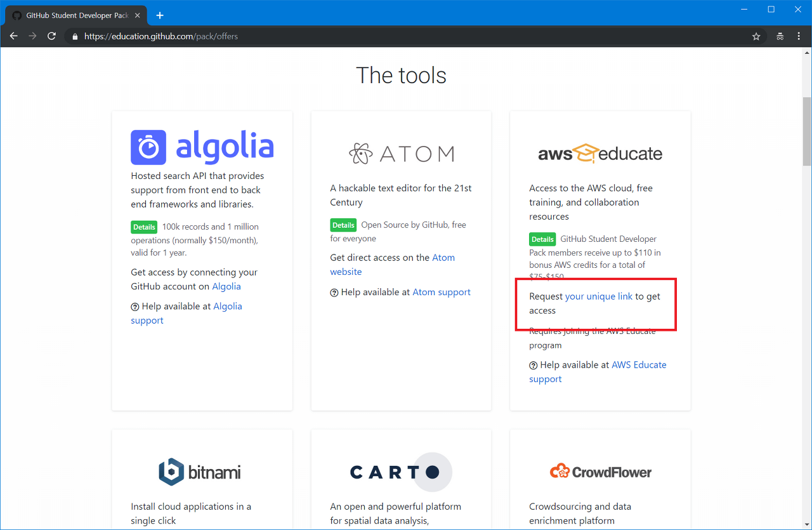Click the browser back arrow
The image size is (812, 530).
pos(13,36)
